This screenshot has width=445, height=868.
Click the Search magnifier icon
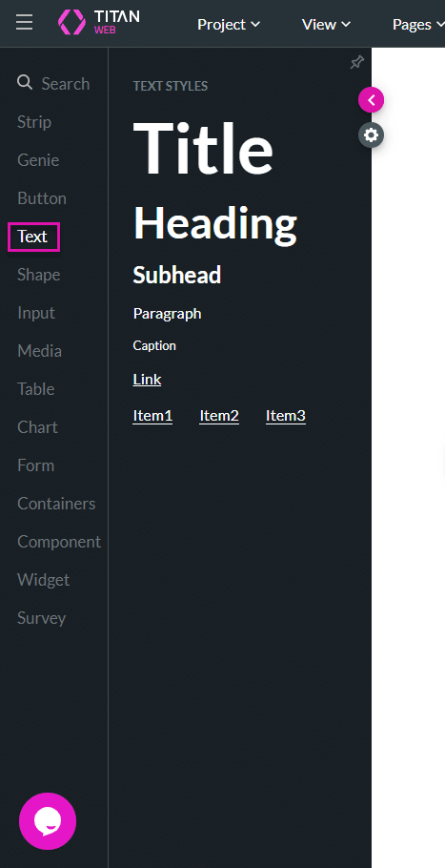[25, 83]
